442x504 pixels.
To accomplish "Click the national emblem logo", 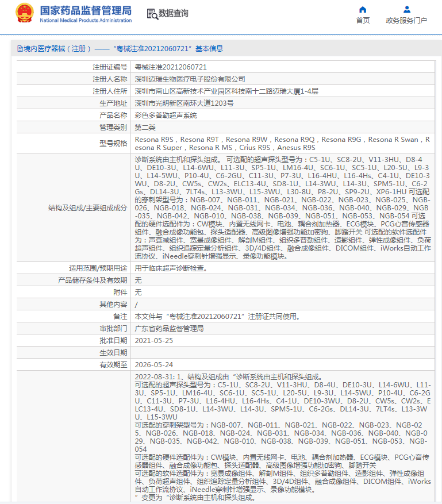I will (x=25, y=13).
